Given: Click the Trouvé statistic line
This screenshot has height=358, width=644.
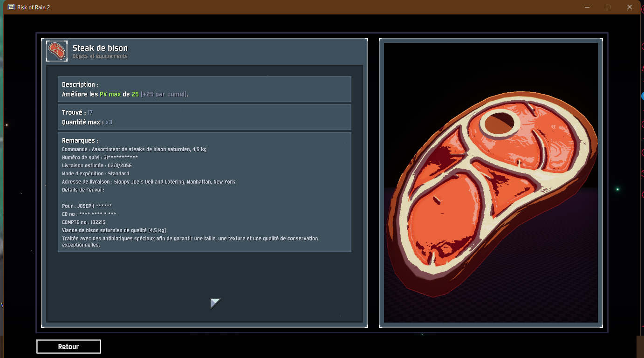Looking at the screenshot, I should point(77,112).
